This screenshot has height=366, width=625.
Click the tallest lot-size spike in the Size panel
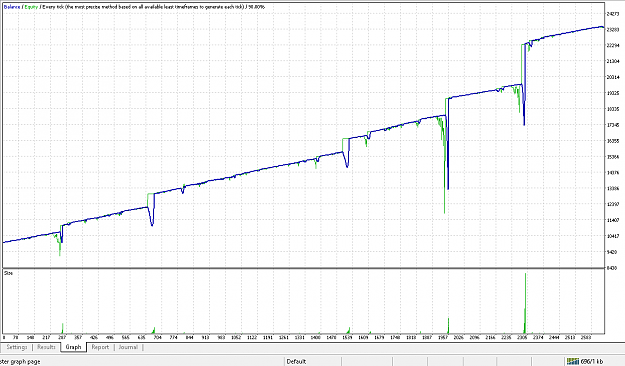[x=525, y=303]
